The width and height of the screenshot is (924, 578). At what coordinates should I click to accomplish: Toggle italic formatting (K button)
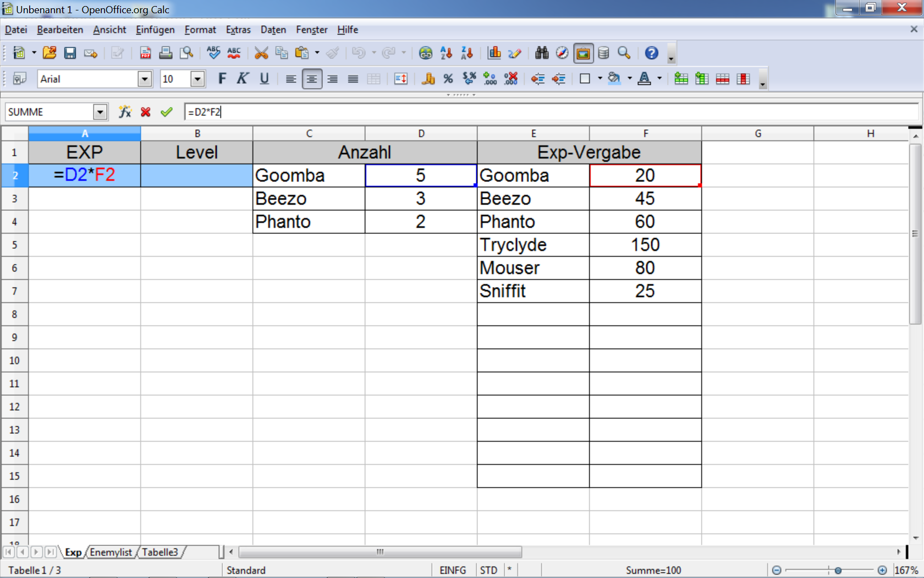pyautogui.click(x=243, y=79)
